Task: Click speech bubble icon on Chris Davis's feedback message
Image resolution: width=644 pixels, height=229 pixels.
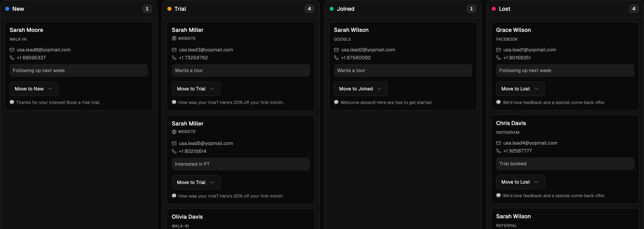Action: click(x=498, y=195)
